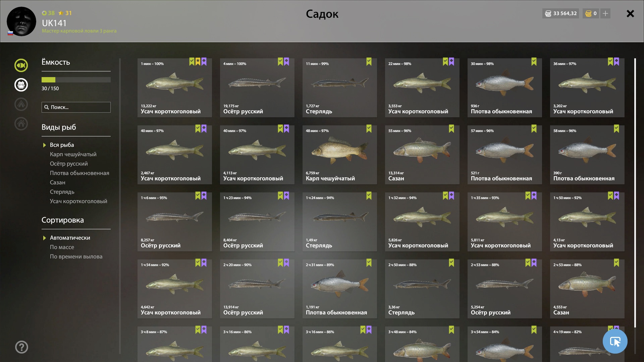Open the tent sidebar icon
The image size is (644, 362).
pos(21,104)
